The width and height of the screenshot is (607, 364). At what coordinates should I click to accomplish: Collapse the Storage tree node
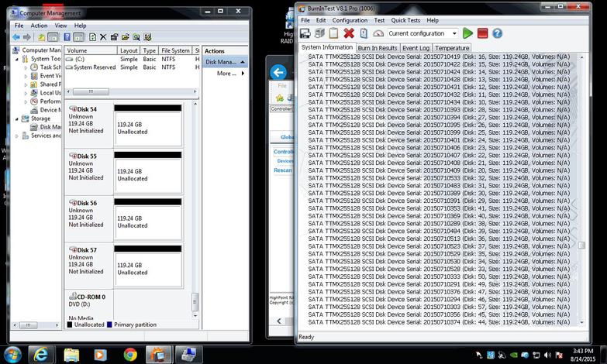tap(16, 118)
